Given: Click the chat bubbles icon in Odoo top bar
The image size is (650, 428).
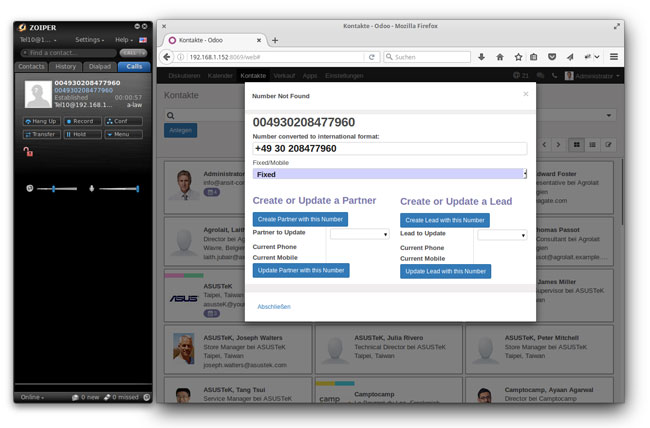Looking at the screenshot, I should tap(540, 75).
